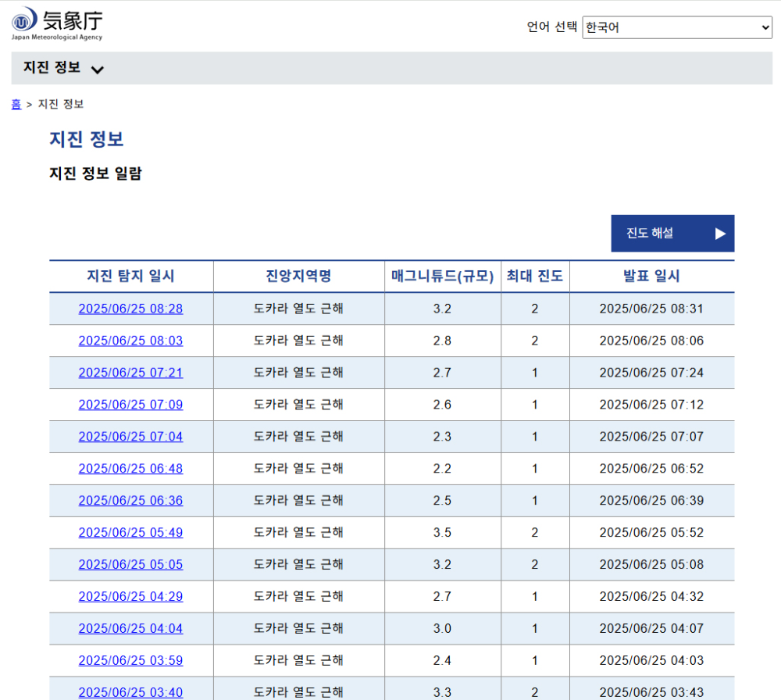View the 2025/06/25 05:49 magnitude 3.5 event
The width and height of the screenshot is (781, 700).
130,532
